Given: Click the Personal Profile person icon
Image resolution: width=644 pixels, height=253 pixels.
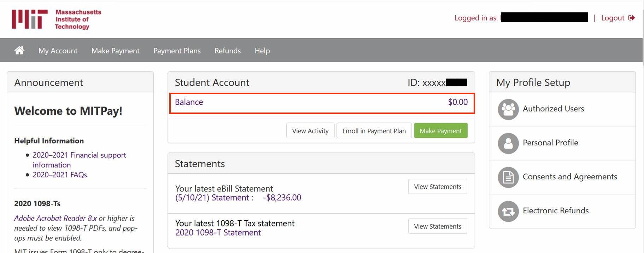Looking at the screenshot, I should [508, 143].
